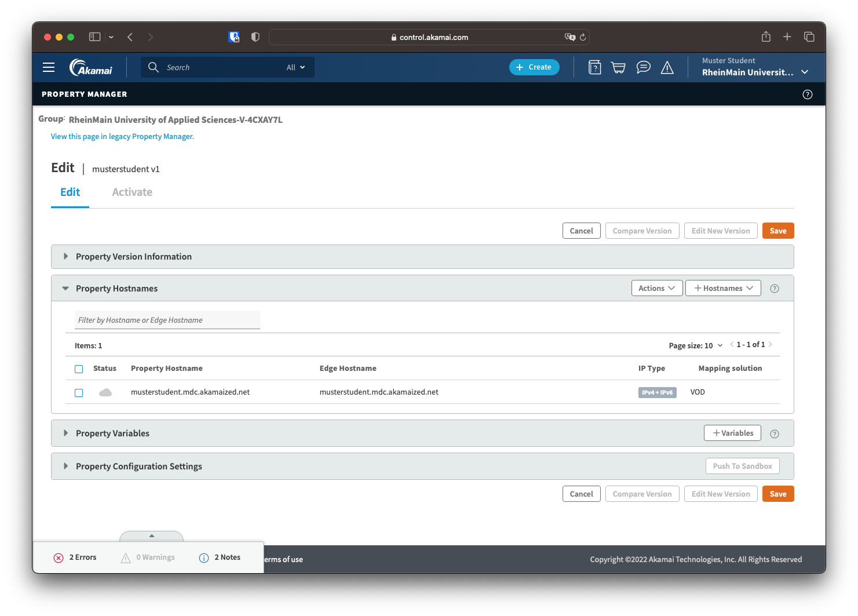Click the cloud status icon for musterstudent
This screenshot has width=858, height=616.
coord(105,392)
